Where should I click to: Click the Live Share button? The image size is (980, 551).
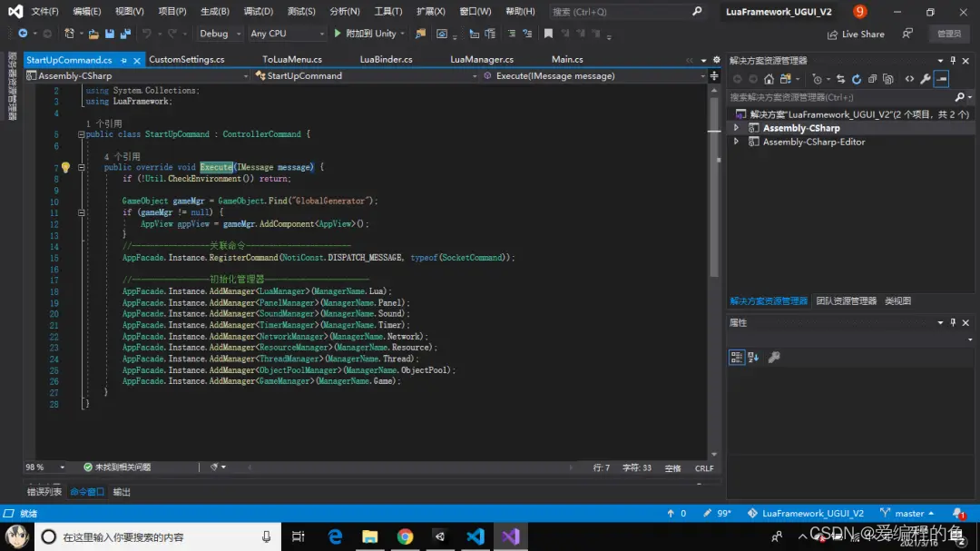pos(856,34)
